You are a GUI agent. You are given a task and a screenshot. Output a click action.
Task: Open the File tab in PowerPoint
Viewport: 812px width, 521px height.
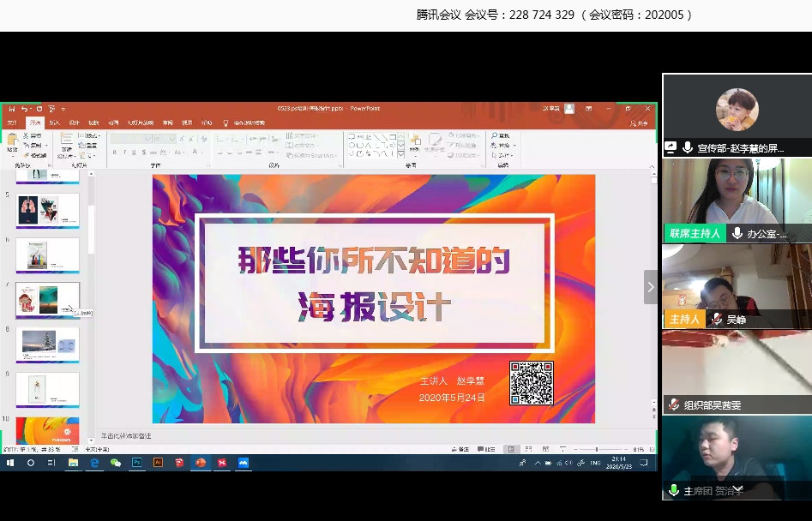click(x=12, y=123)
